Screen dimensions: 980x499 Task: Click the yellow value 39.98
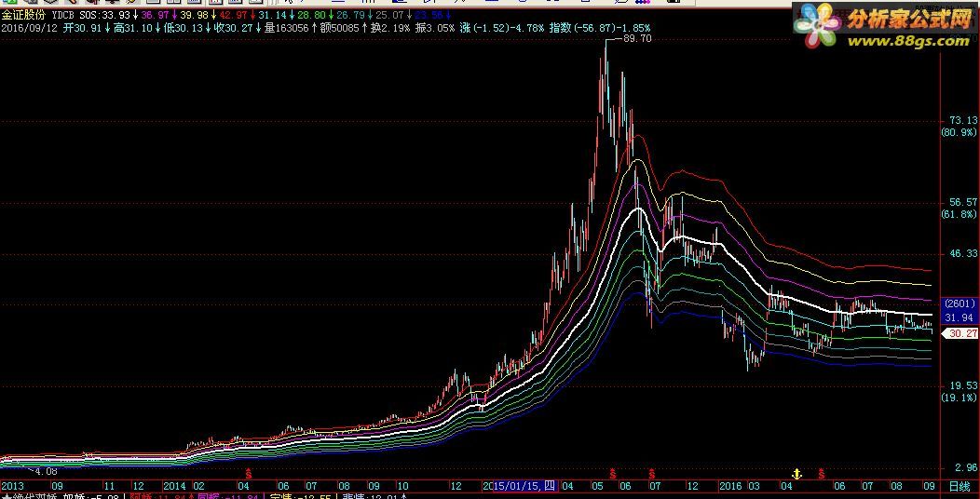click(x=197, y=15)
